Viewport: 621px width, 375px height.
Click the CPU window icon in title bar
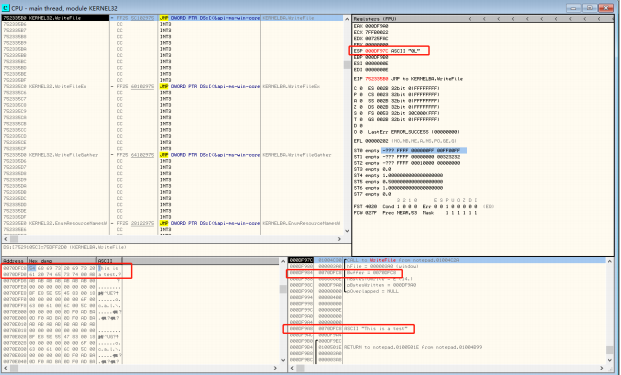coord(6,8)
